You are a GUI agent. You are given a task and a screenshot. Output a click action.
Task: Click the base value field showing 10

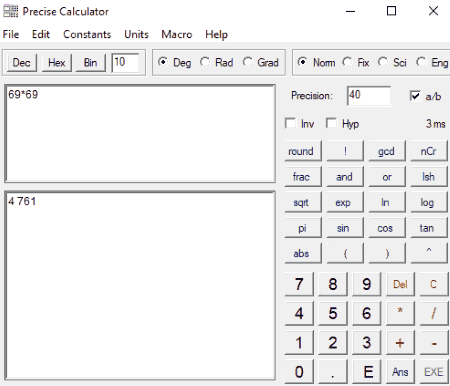pyautogui.click(x=125, y=62)
